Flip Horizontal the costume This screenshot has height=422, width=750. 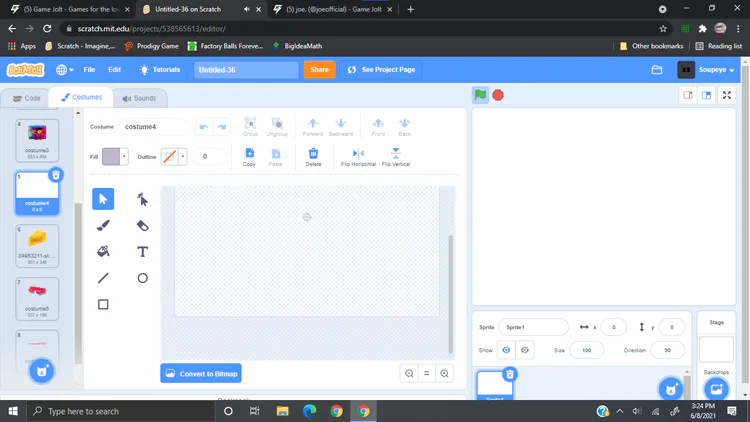(x=358, y=157)
